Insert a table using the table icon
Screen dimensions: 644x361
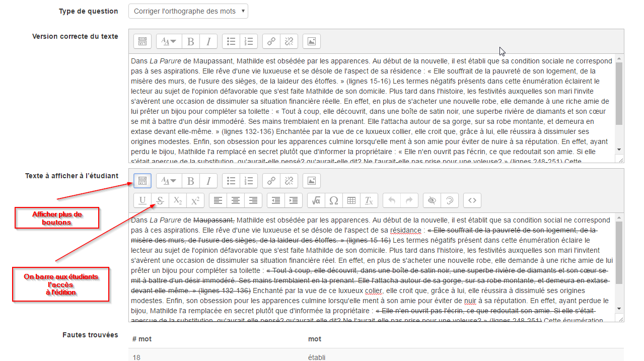click(351, 200)
